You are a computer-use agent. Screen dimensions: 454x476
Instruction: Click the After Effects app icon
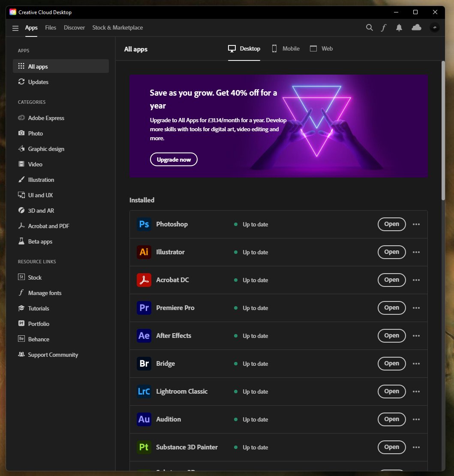click(144, 336)
